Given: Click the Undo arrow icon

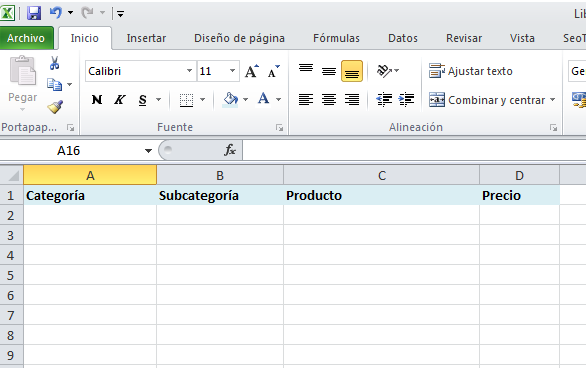Looking at the screenshot, I should tap(56, 13).
